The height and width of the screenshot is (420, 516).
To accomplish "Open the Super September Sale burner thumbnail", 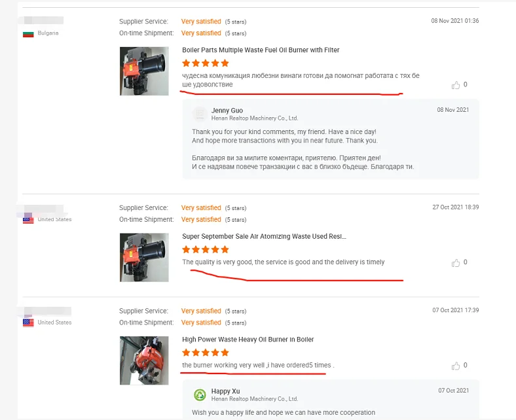I will 144,258.
